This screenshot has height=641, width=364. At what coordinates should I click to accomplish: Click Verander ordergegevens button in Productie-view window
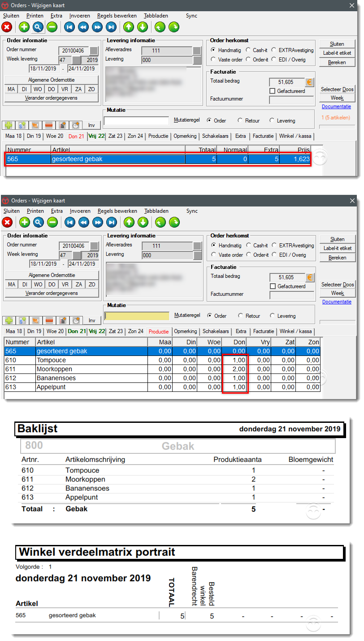(52, 293)
